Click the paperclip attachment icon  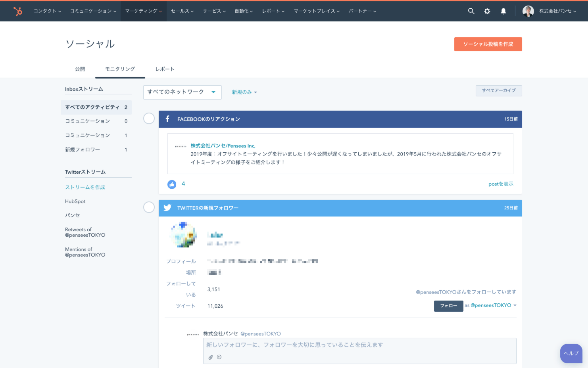pos(211,357)
